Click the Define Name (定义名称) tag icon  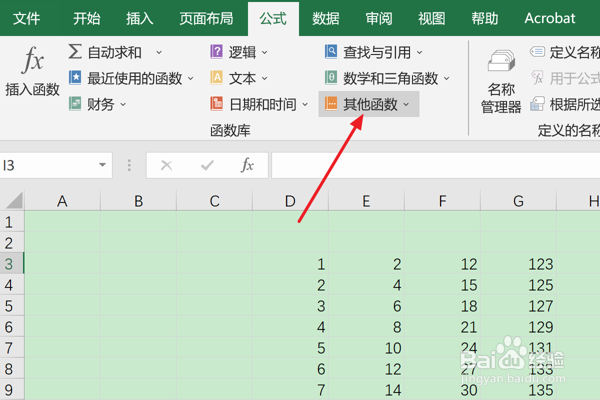537,51
